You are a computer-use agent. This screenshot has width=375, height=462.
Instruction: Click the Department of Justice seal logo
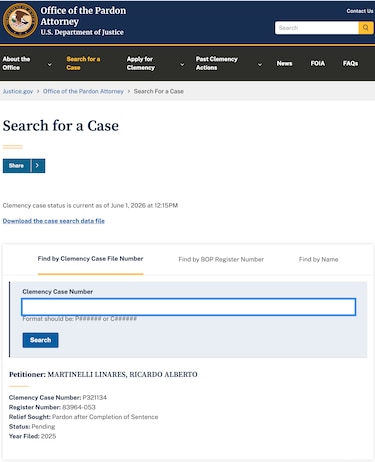(x=20, y=21)
